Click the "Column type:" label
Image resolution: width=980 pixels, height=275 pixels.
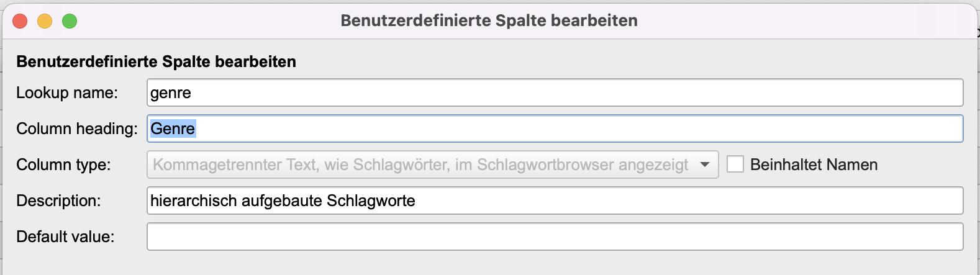[63, 165]
